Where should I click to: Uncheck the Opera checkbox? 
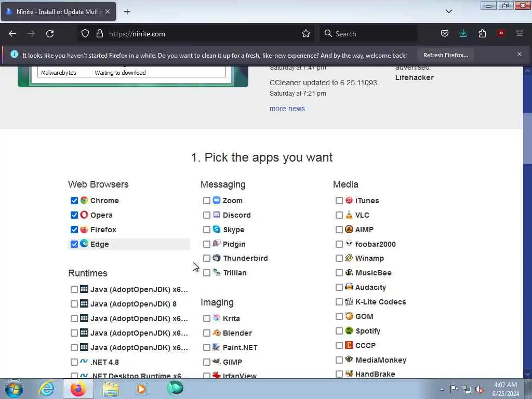[74, 215]
